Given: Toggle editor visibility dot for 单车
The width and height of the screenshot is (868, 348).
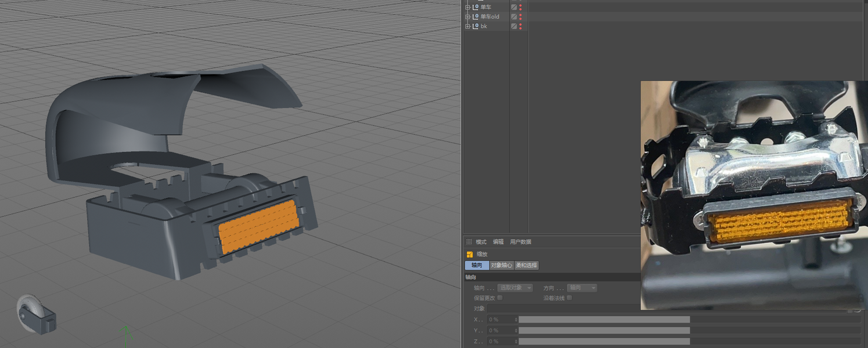Looking at the screenshot, I should pos(520,5).
